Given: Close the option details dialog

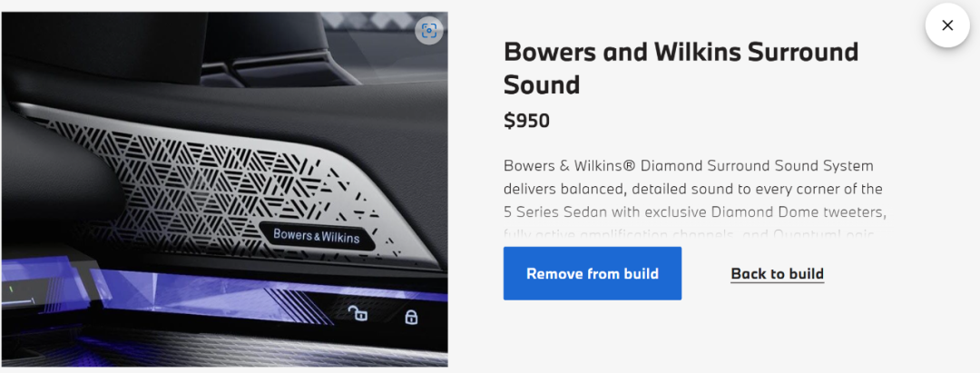Looking at the screenshot, I should click(x=947, y=25).
